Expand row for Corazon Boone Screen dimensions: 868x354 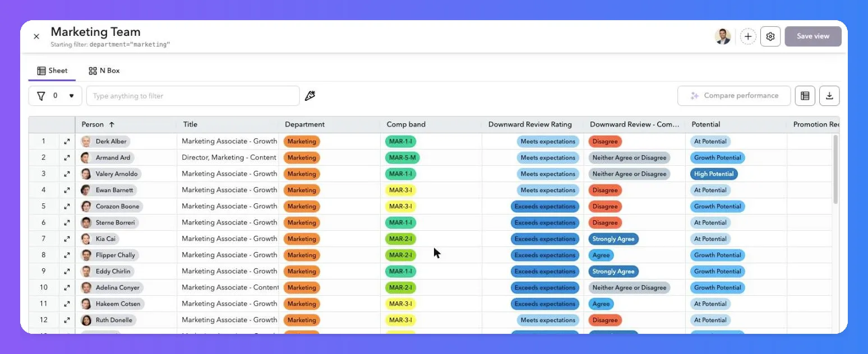pos(67,207)
